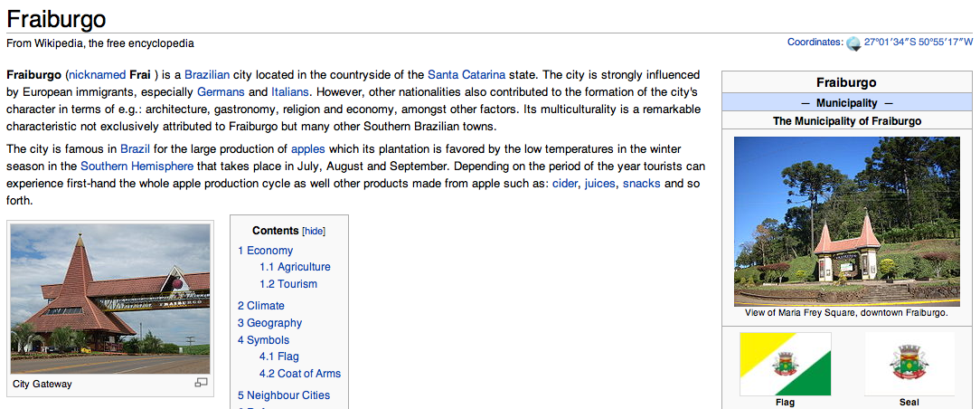Click the globe icon beside Coordinates

(853, 43)
